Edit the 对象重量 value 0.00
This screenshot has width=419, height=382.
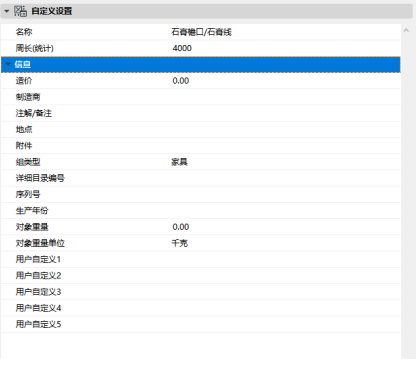[181, 227]
